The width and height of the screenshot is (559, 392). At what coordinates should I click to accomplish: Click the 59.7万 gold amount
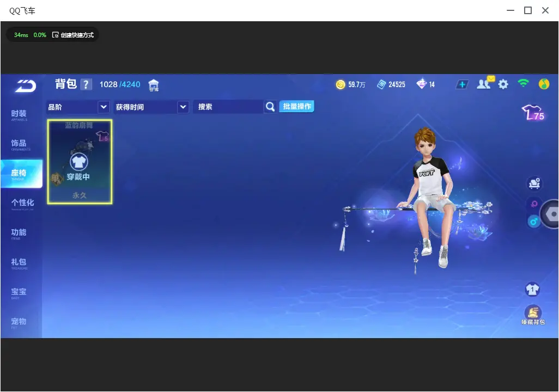[356, 84]
